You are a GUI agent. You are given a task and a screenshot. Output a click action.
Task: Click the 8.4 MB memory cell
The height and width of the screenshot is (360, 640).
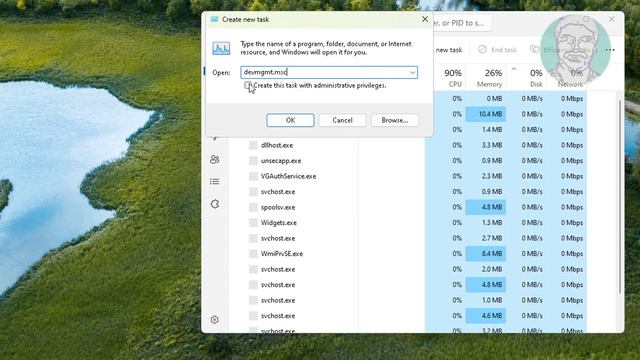[x=486, y=253]
